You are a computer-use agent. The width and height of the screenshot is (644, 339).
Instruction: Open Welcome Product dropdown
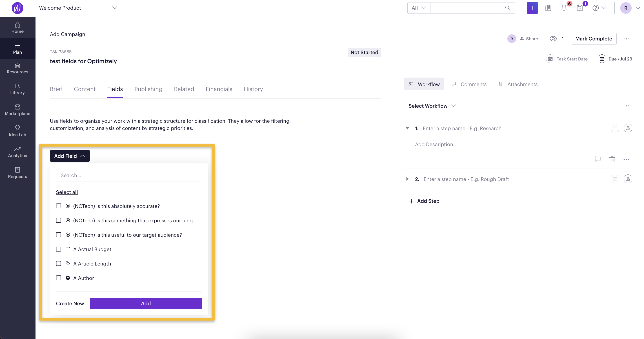pyautogui.click(x=78, y=8)
